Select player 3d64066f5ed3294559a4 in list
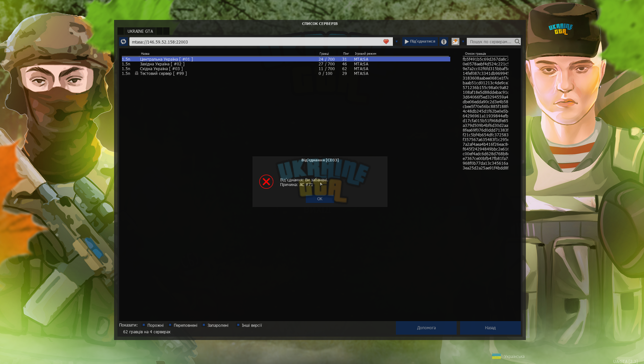This screenshot has height=364, width=644. [485, 97]
